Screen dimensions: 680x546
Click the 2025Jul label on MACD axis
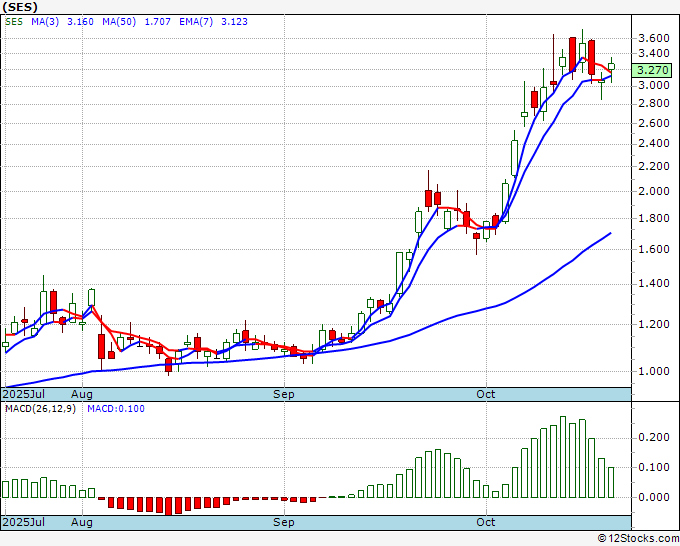pos(24,522)
